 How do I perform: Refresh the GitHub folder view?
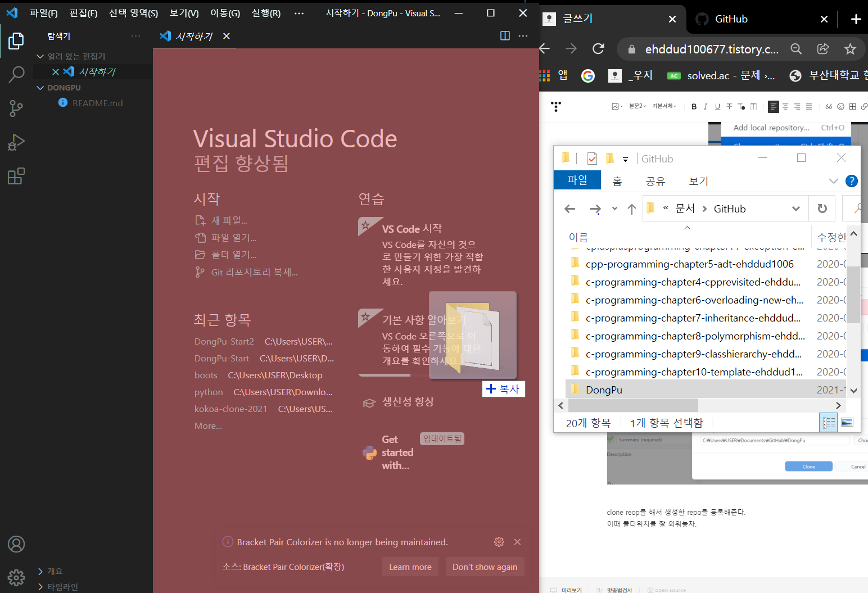click(x=822, y=209)
